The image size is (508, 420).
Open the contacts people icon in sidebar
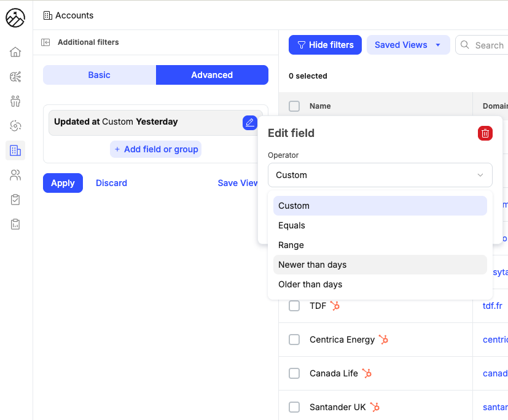coord(15,175)
